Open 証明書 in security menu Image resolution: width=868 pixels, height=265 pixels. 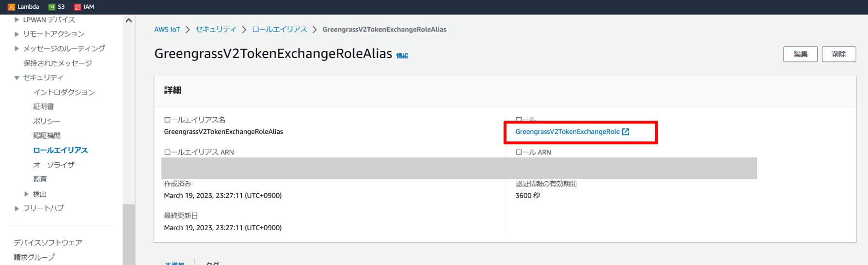tap(44, 107)
